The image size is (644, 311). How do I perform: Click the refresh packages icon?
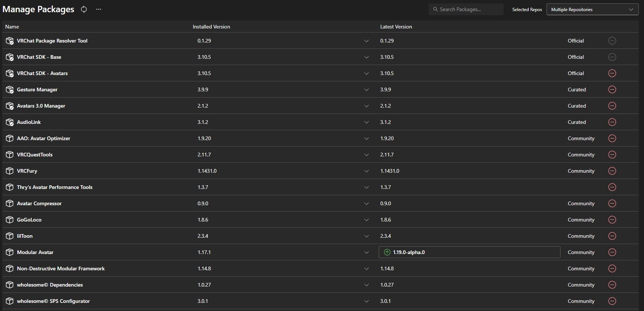click(x=84, y=10)
